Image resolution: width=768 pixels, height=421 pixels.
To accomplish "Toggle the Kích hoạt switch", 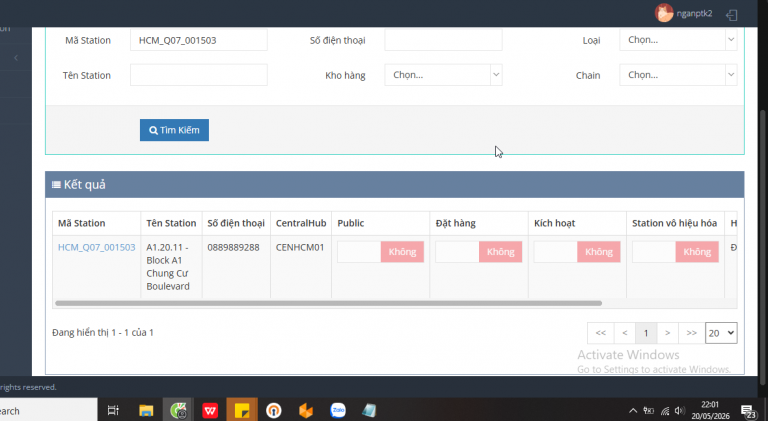I will click(577, 252).
